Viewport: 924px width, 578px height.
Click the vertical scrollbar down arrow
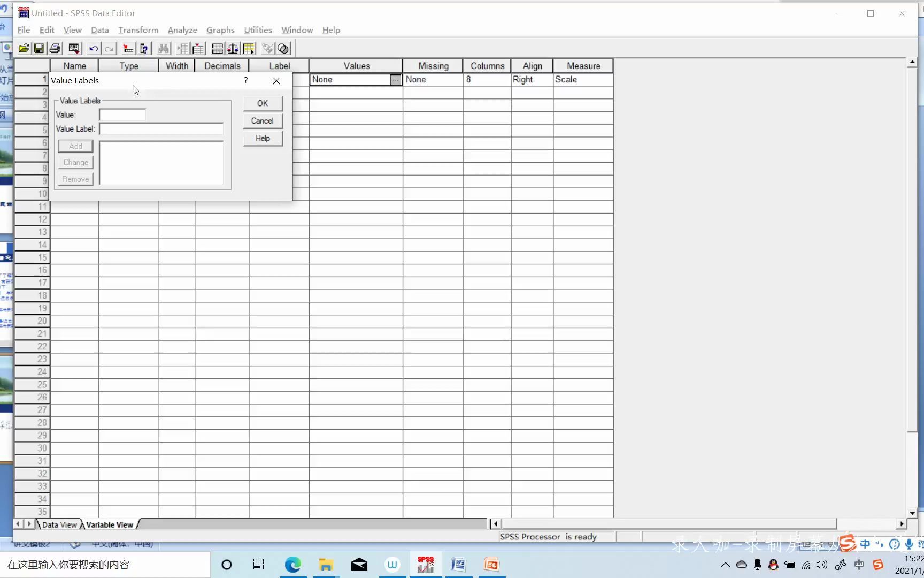tap(912, 513)
